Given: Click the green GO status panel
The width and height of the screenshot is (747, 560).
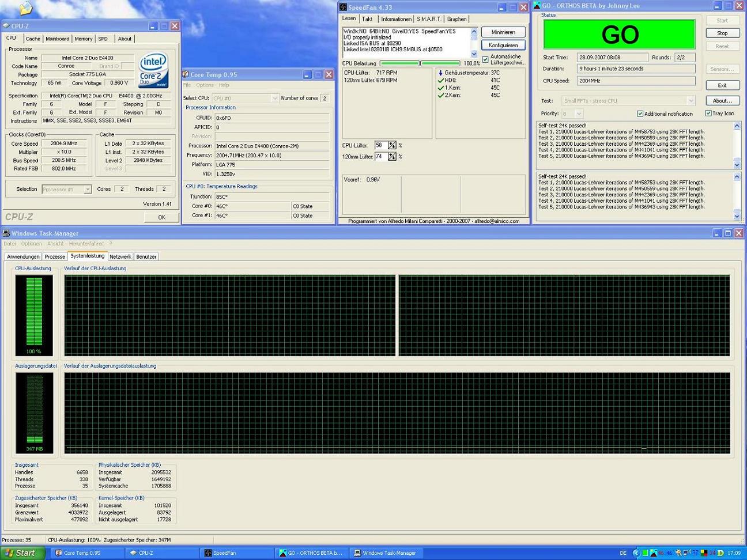Looking at the screenshot, I should point(619,35).
